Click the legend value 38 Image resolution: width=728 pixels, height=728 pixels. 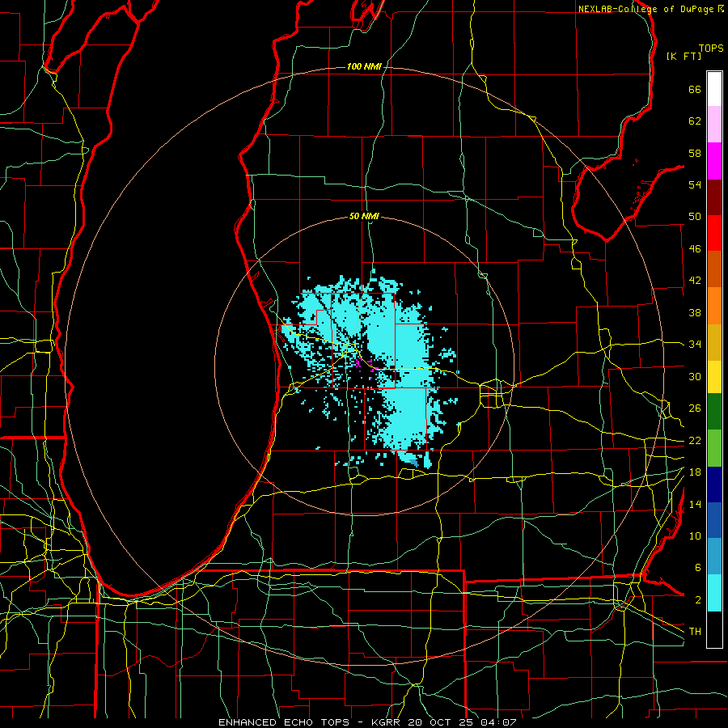(695, 312)
